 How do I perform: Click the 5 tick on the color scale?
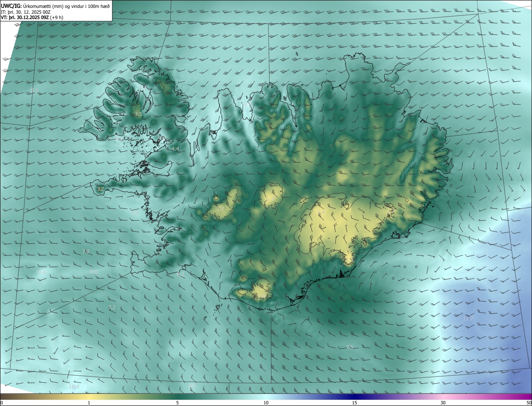click(x=177, y=403)
